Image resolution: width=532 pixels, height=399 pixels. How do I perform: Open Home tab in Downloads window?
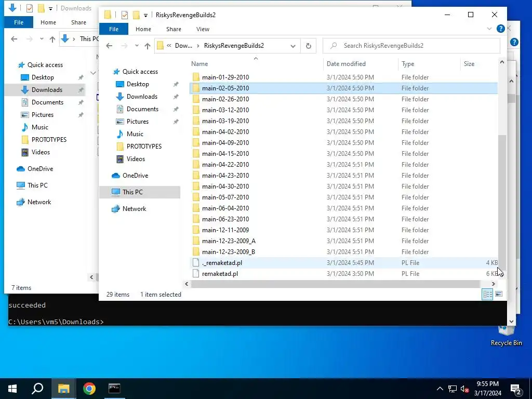pyautogui.click(x=48, y=22)
